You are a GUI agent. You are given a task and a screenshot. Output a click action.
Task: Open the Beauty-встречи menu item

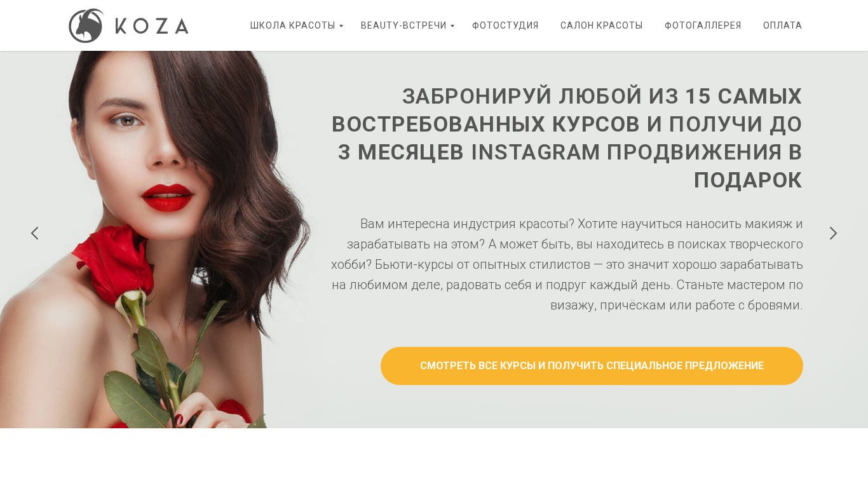click(x=403, y=25)
